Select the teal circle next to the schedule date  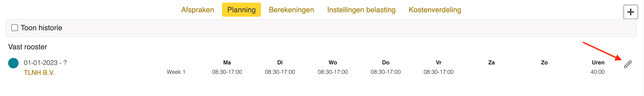(x=13, y=63)
